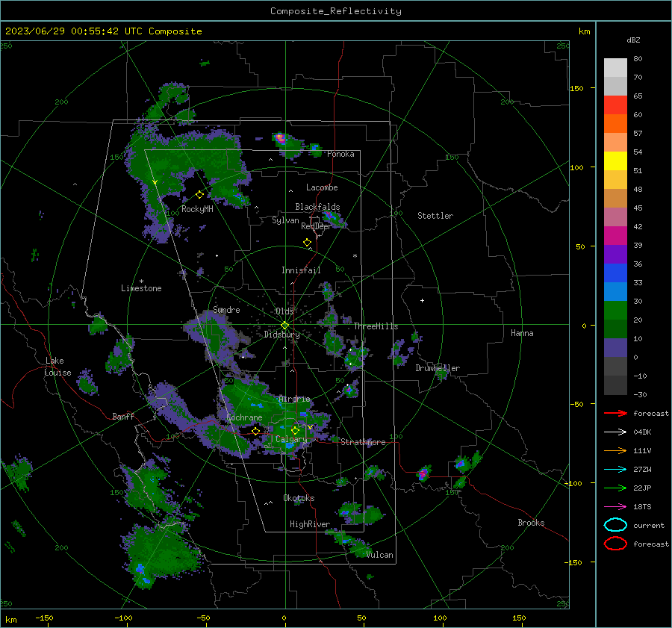
Task: Click the Blackfalds city label
Action: 317,207
